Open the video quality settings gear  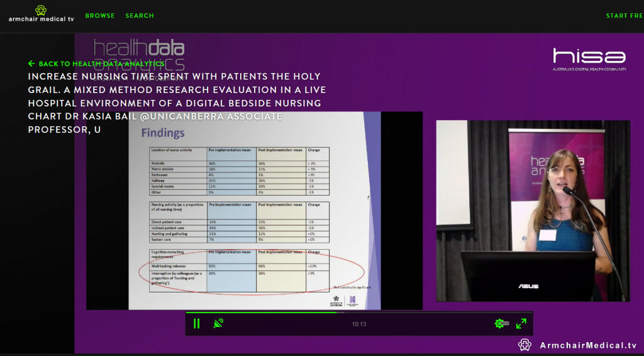(501, 323)
